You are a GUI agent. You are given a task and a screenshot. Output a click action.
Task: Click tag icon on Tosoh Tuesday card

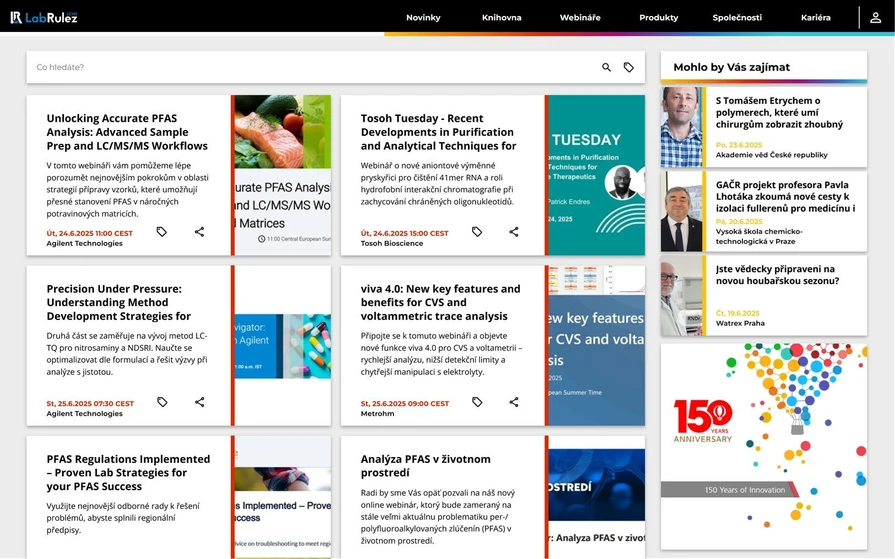click(477, 232)
